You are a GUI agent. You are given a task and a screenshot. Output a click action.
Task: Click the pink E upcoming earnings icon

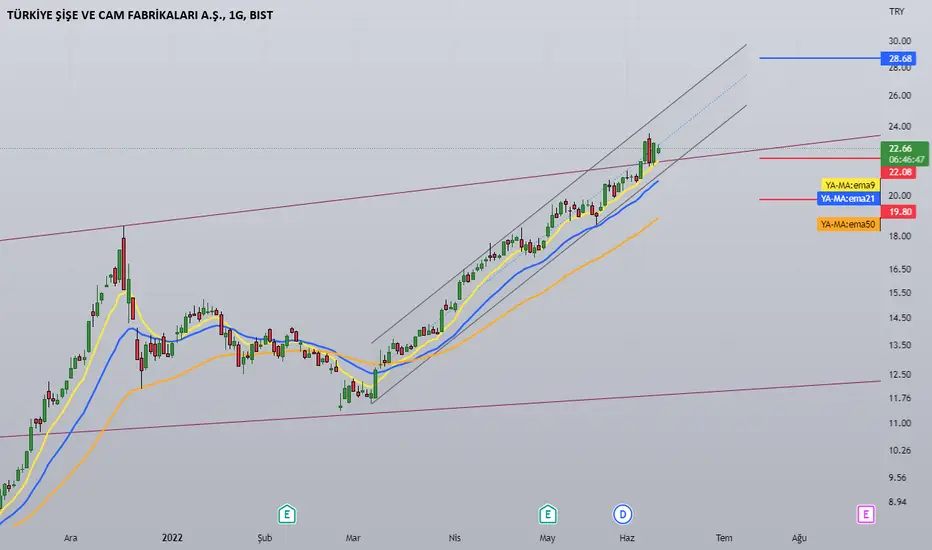tap(865, 514)
